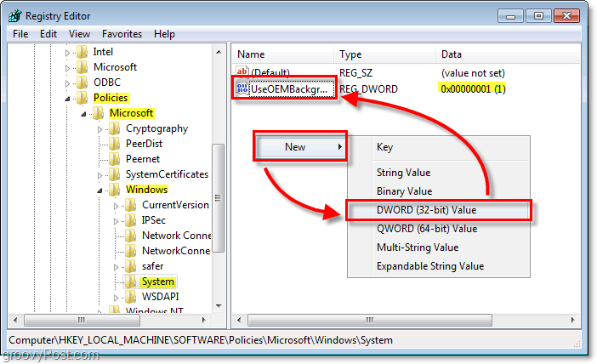This screenshot has height=364, width=597.
Task: Select the Peernet tree item label
Action: point(143,159)
